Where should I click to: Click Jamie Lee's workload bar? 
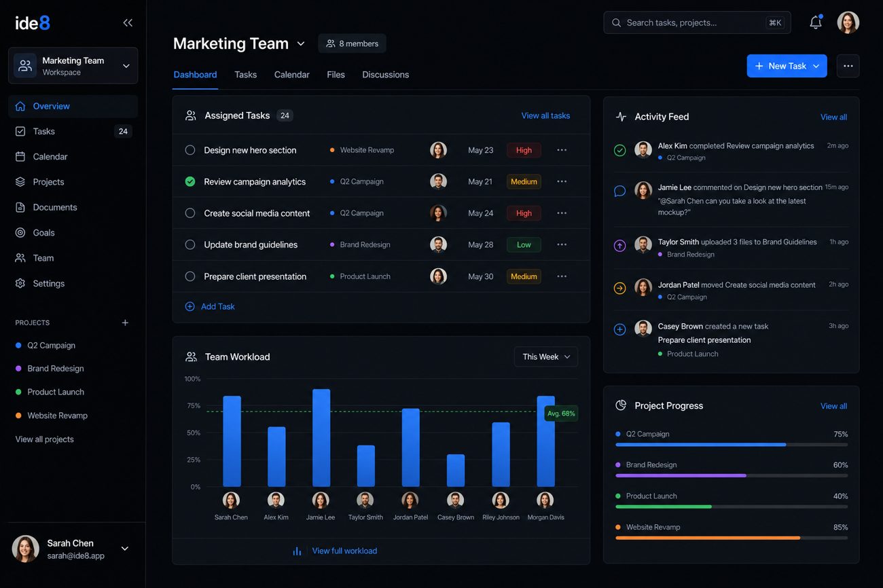[x=321, y=438]
